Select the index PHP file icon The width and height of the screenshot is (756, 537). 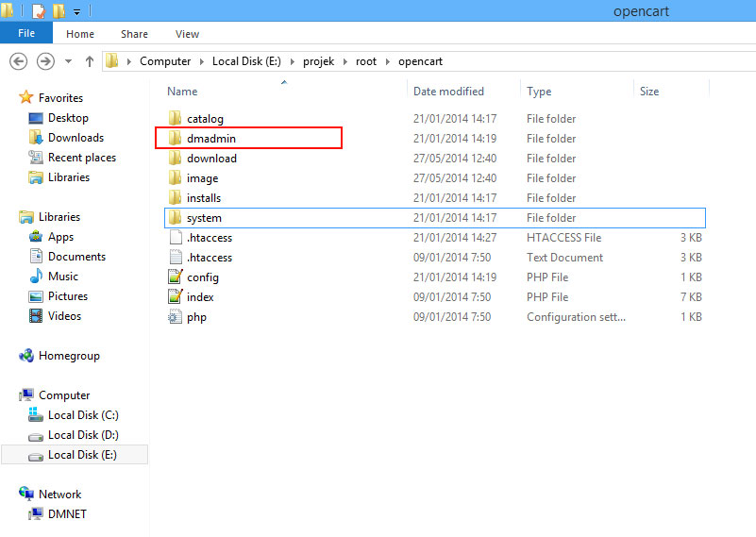[x=175, y=296]
